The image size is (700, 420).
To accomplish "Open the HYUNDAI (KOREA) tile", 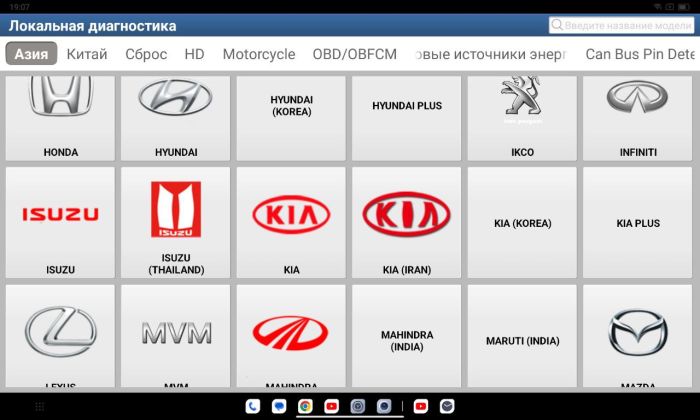I will (291, 118).
